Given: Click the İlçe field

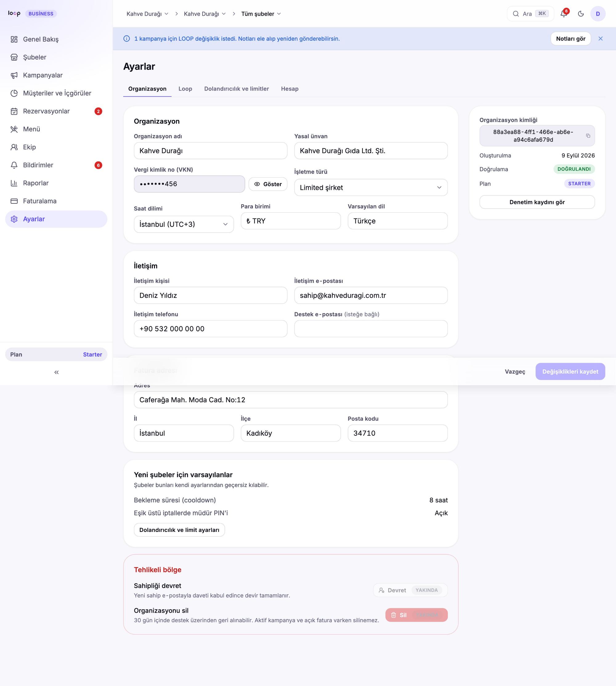Looking at the screenshot, I should tap(291, 433).
